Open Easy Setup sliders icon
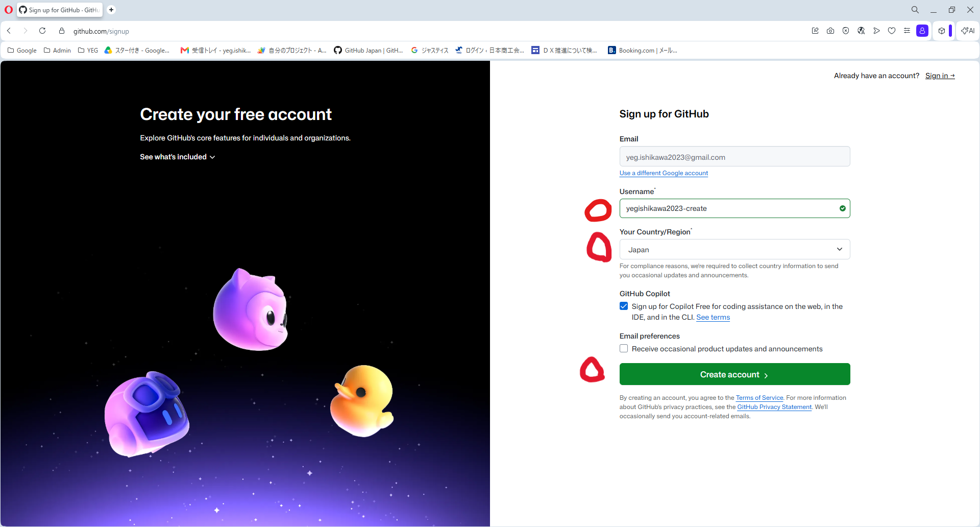Screen dimensions: 980x527 (907, 31)
